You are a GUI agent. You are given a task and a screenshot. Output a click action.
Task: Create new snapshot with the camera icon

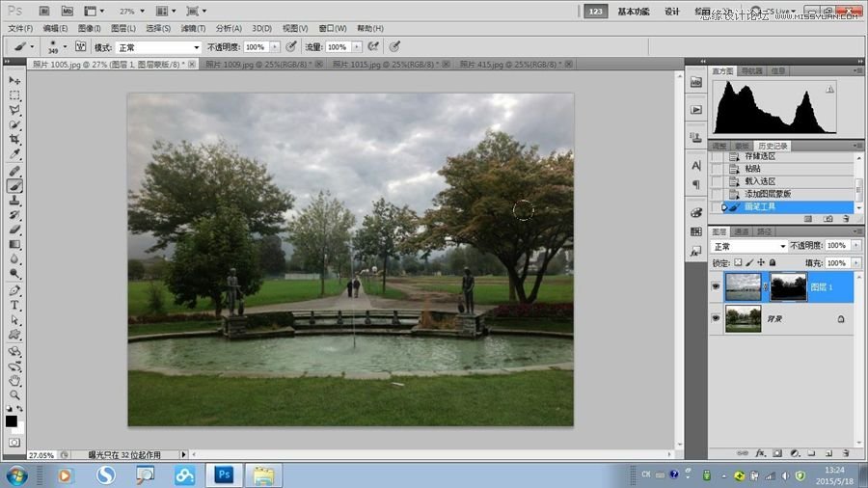pos(827,219)
